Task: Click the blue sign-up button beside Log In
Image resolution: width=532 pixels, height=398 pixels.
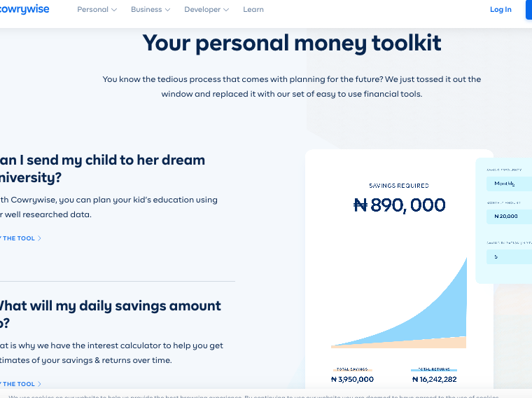Action: 528,10
